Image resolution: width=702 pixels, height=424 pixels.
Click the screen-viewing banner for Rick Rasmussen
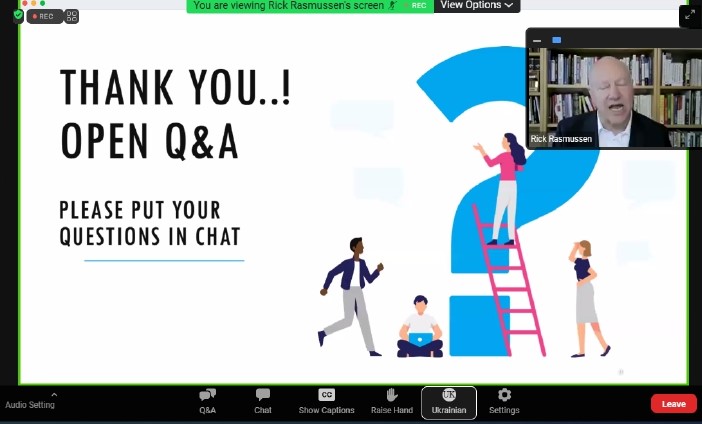coord(289,5)
